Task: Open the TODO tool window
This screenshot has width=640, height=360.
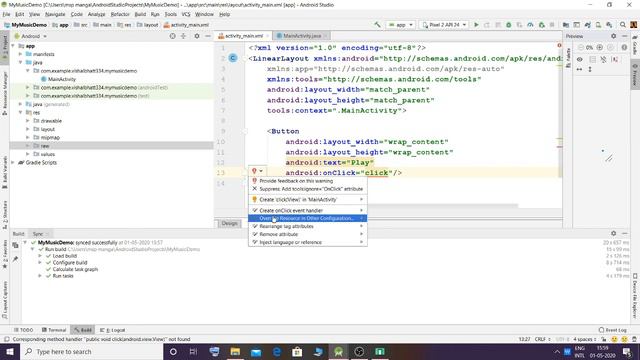Action: tap(23, 330)
